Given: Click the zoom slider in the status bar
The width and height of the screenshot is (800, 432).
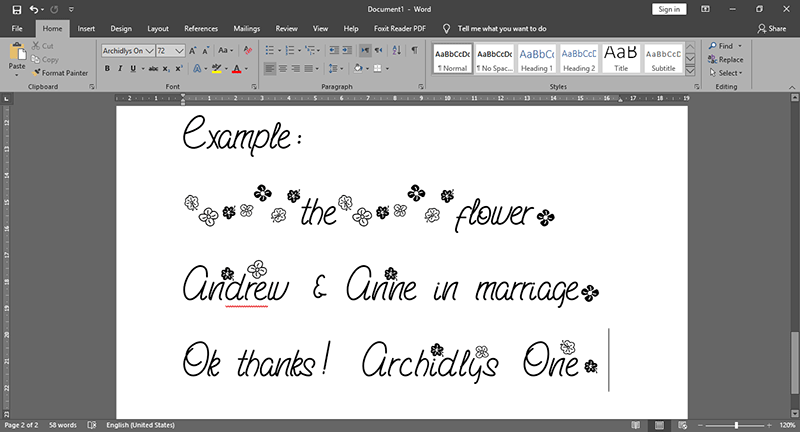Looking at the screenshot, I should click(x=736, y=425).
